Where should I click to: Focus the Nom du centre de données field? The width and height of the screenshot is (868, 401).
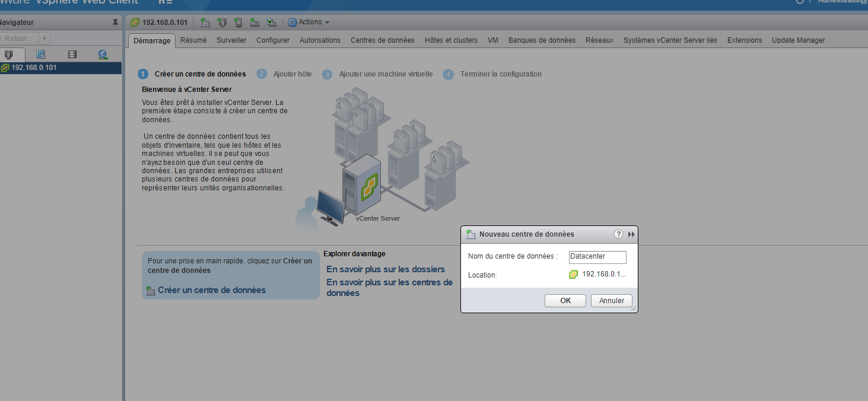tap(597, 257)
